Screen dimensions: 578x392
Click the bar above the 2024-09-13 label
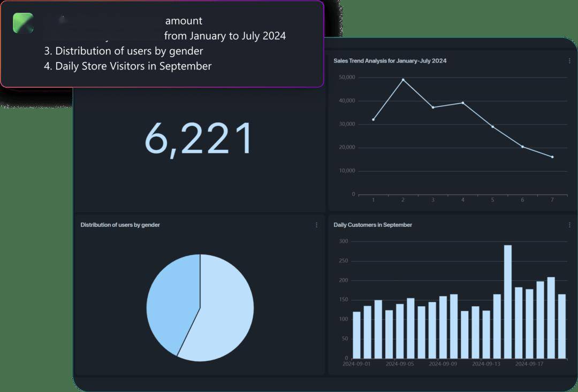click(486, 335)
